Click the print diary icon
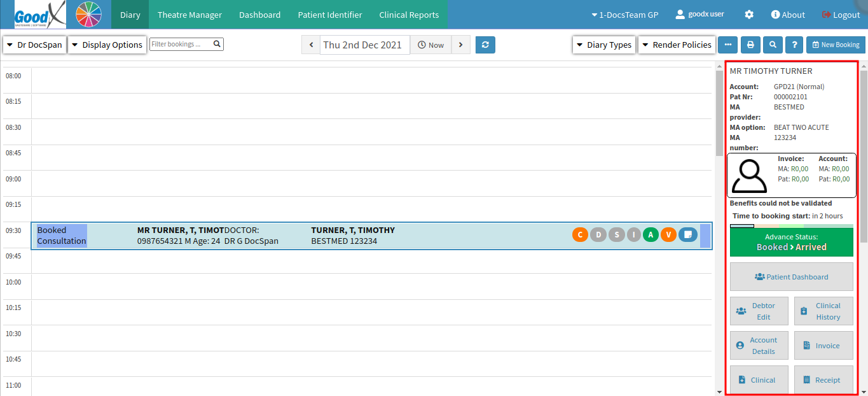Screen dimensions: 868x396 (x=750, y=45)
